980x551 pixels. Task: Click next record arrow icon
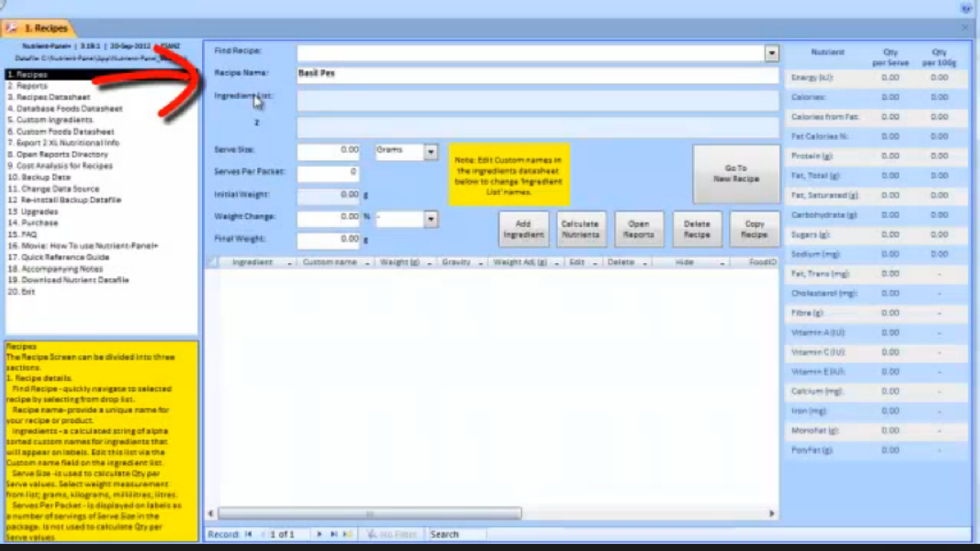pos(320,534)
